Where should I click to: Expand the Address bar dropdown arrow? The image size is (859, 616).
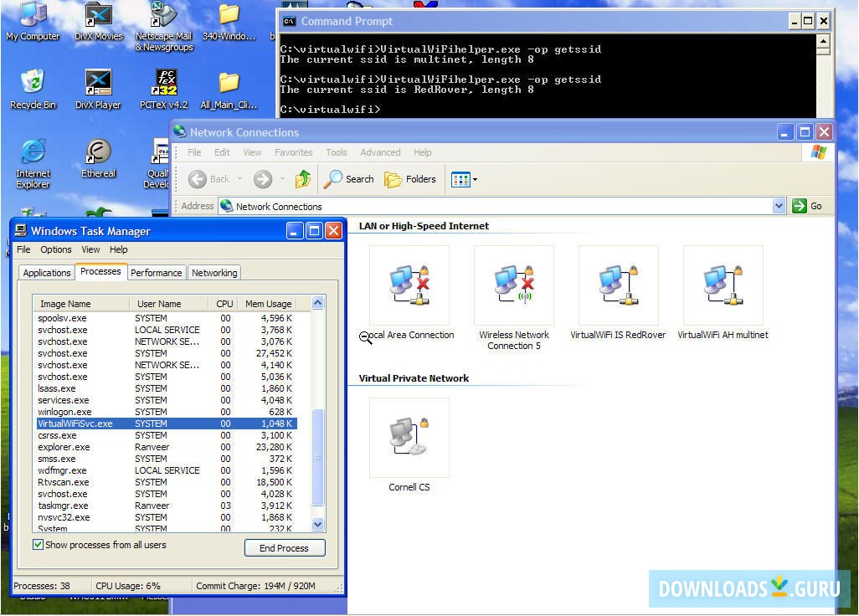pos(779,207)
